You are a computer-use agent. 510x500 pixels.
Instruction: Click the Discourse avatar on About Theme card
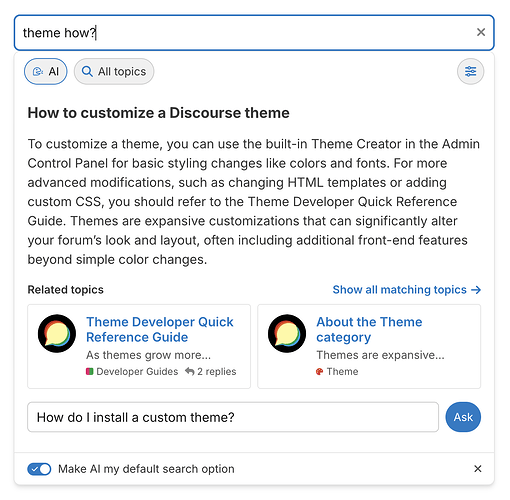287,333
